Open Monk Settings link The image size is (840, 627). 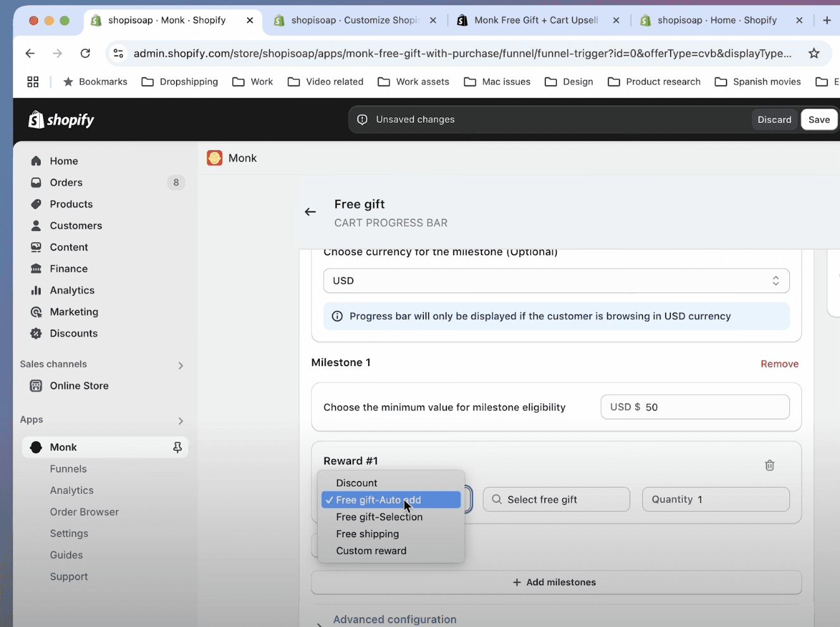tap(69, 533)
